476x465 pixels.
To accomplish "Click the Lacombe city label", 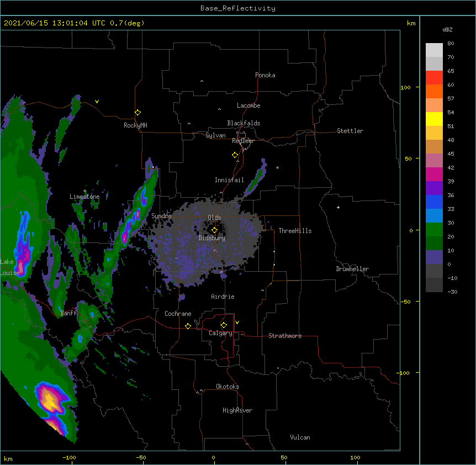I will (248, 105).
